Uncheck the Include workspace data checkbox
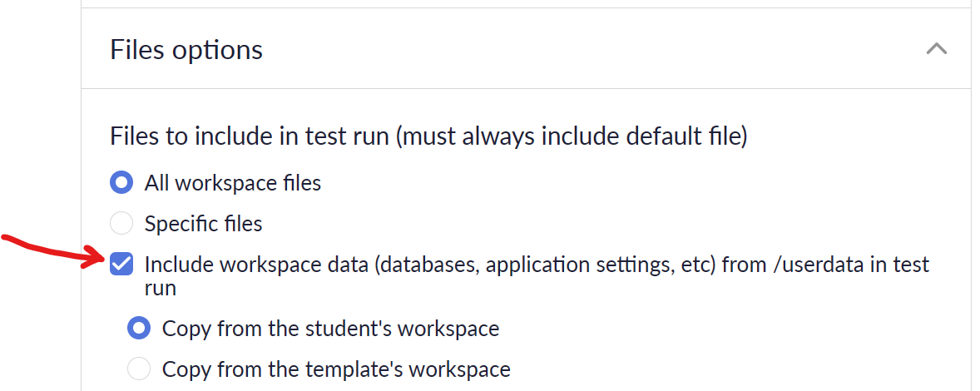Viewport: 980px width, 391px height. click(121, 265)
